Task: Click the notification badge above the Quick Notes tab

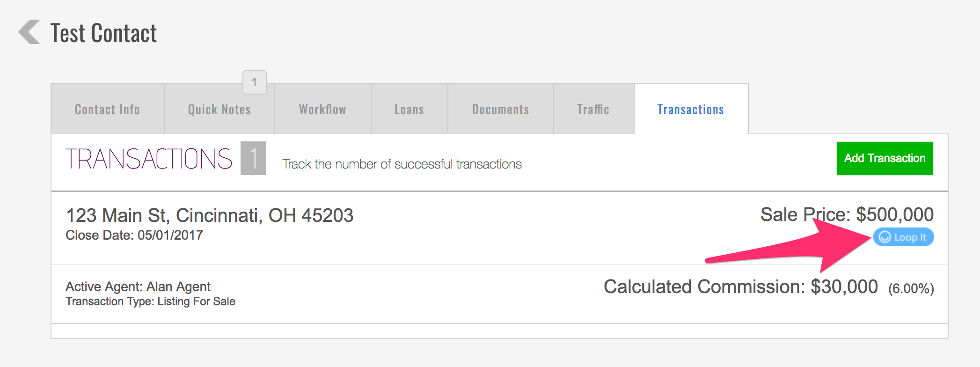Action: tap(254, 82)
